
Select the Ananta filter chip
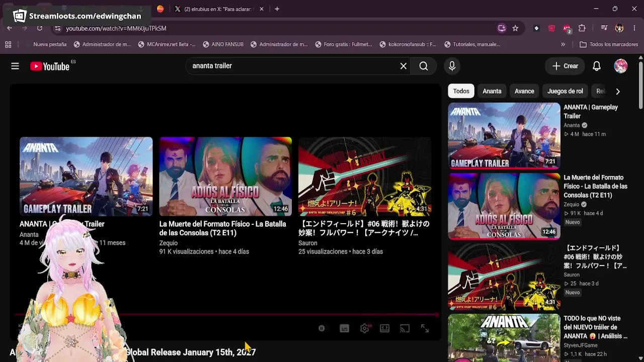click(x=492, y=91)
